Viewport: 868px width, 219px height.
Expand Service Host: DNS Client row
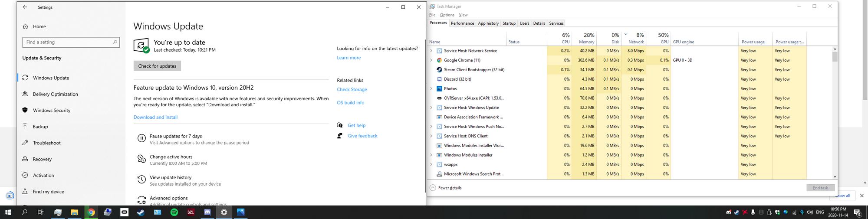(x=431, y=136)
